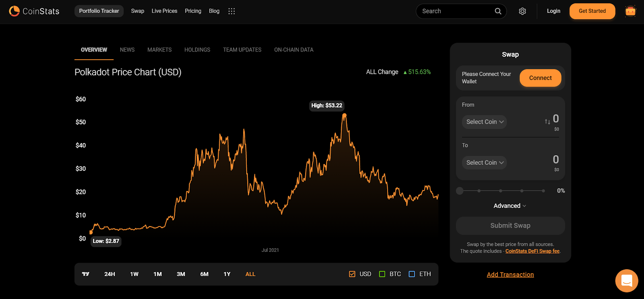
Task: Connect your wallet
Action: 540,78
